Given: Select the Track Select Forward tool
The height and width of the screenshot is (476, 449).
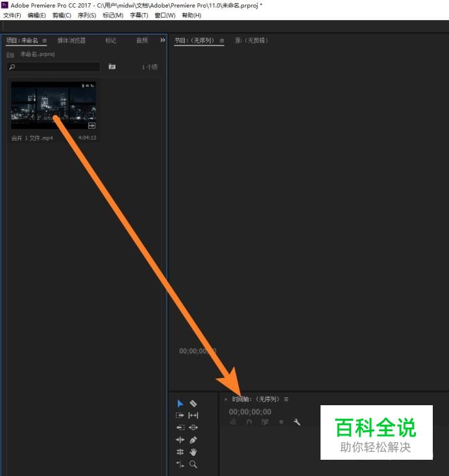Looking at the screenshot, I should coord(180,415).
